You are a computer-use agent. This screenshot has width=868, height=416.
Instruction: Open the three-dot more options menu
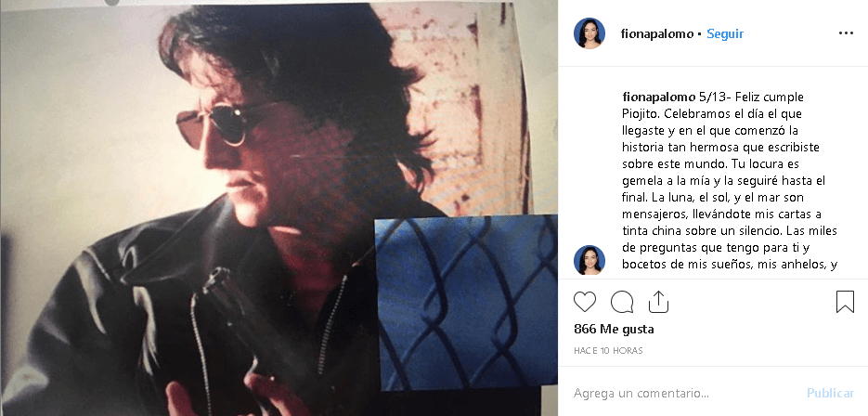tap(846, 33)
